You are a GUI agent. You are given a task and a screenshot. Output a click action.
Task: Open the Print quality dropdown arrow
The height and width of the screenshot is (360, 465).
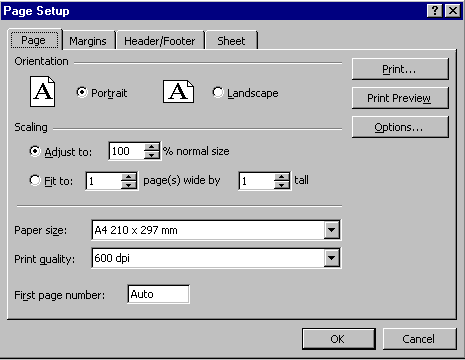point(332,258)
